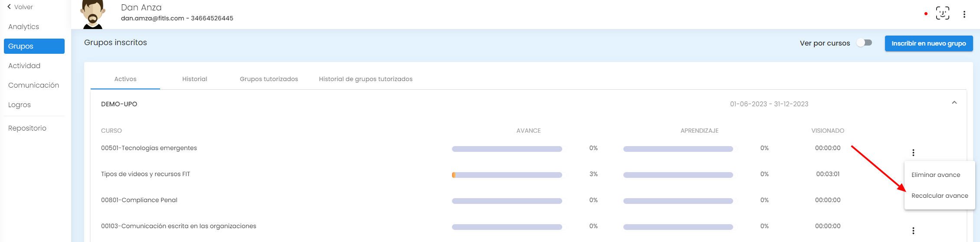Go to Analytics in the sidebar
The width and height of the screenshot is (980, 242).
pyautogui.click(x=24, y=27)
